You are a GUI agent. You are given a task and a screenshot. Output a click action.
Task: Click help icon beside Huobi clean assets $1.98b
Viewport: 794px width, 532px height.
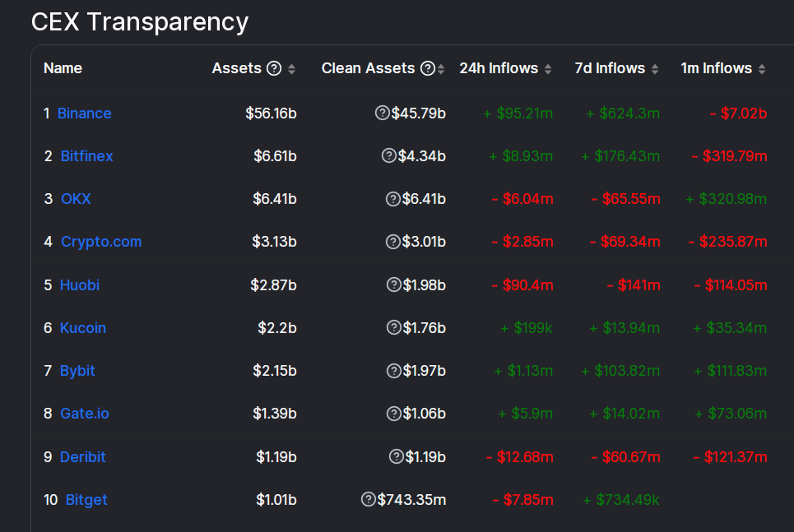tap(394, 285)
